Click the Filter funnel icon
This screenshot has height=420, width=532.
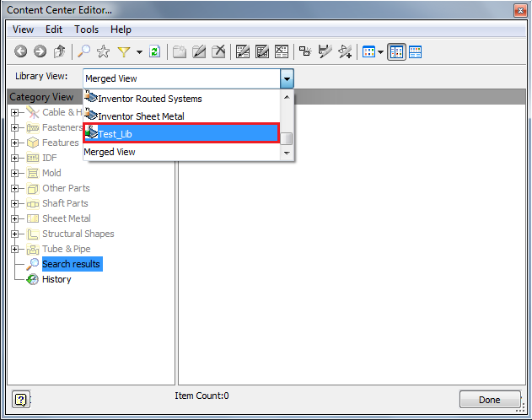pos(124,52)
